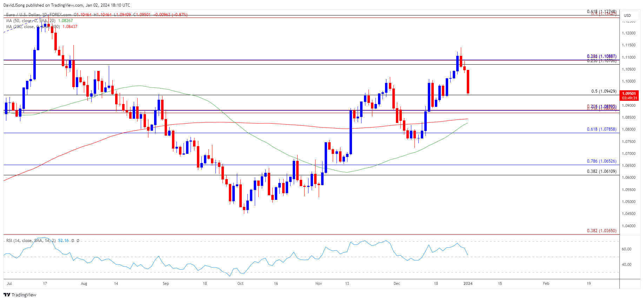Click the TradingView logo at the bottom
The width and height of the screenshot is (644, 301).
pos(20,295)
